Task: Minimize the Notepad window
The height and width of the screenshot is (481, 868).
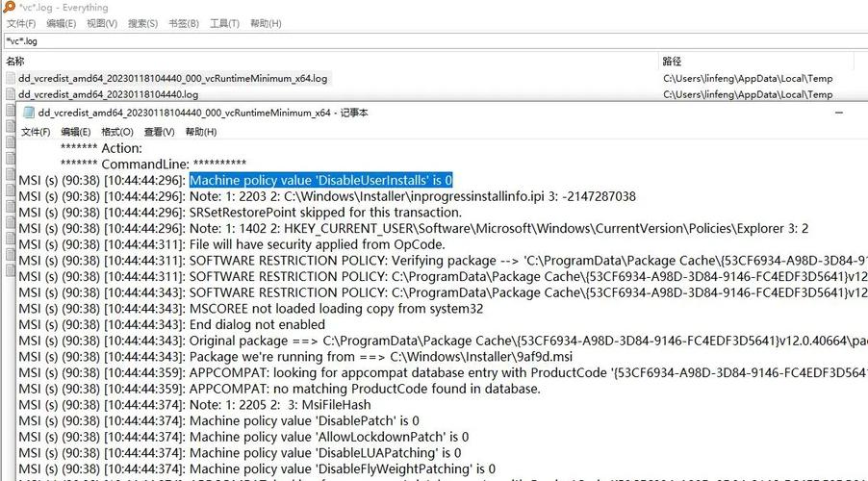Action: [x=839, y=113]
